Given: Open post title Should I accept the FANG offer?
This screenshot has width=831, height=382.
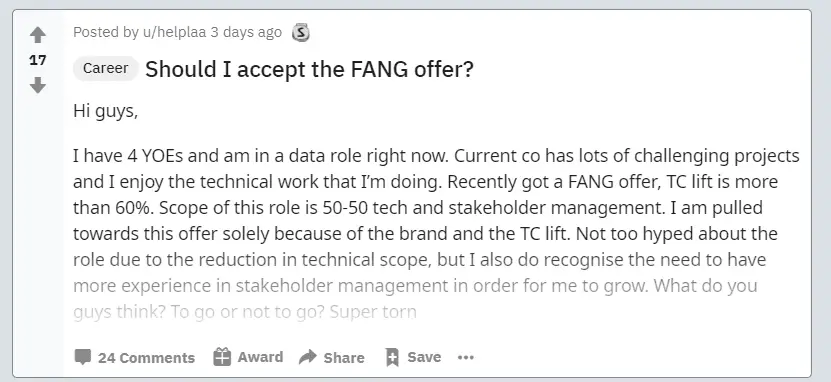Looking at the screenshot, I should tap(309, 69).
